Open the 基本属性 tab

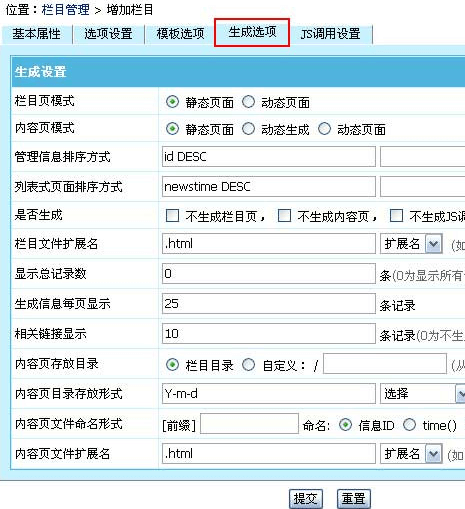(37, 34)
